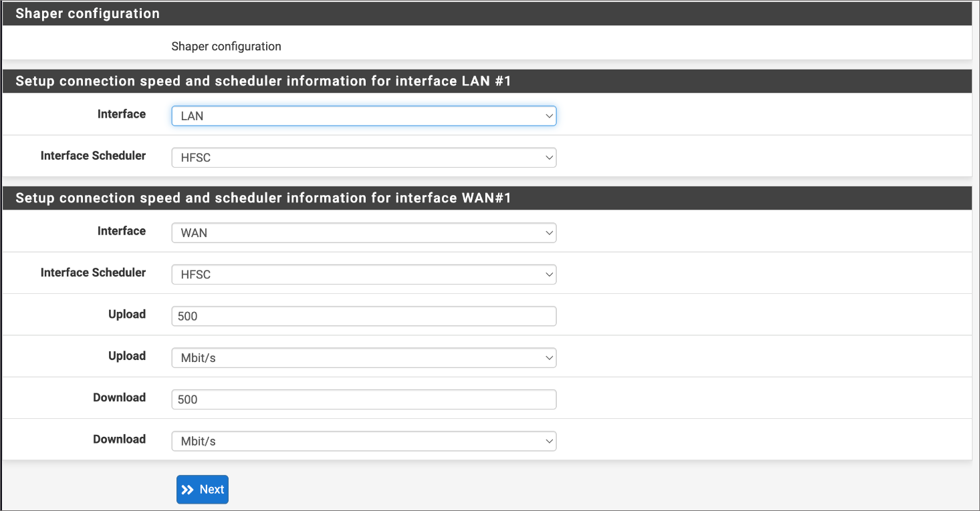Open LAN section Interface Scheduler HFSC dropdown

pos(364,158)
